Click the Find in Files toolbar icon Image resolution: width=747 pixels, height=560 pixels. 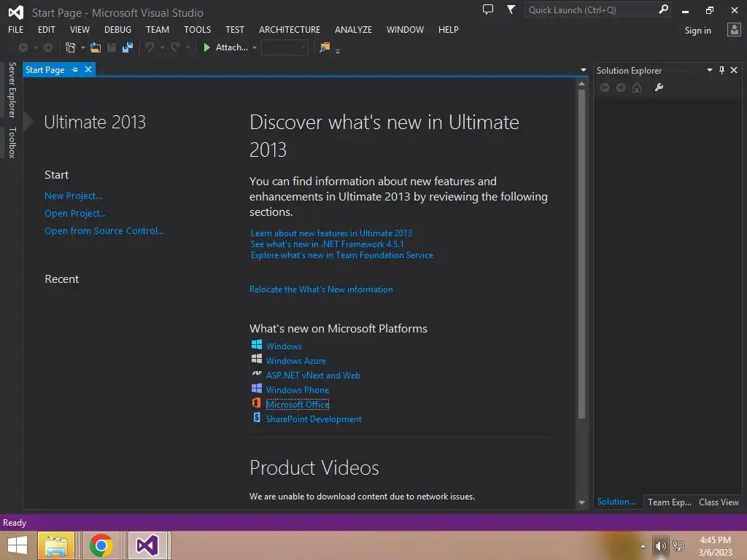325,47
